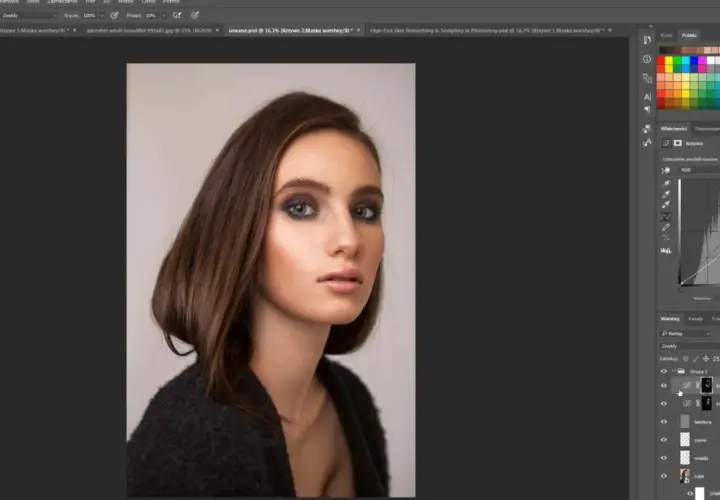Choose edit points to modify curve tool
Screen dimensions: 720x500
coord(666,216)
